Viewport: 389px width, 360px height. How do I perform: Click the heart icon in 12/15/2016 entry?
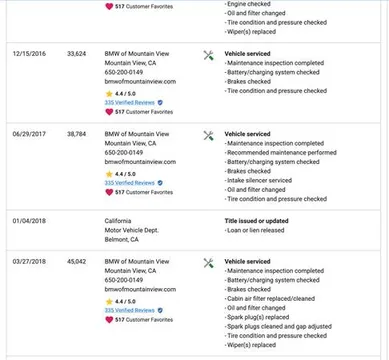click(109, 112)
